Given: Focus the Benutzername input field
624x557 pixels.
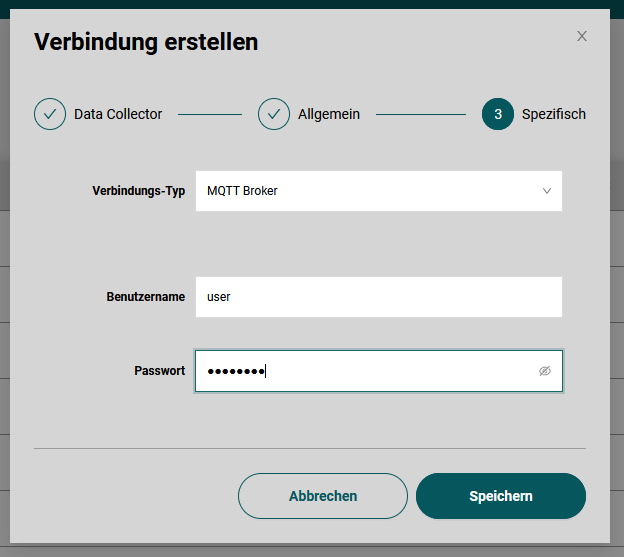Looking at the screenshot, I should point(378,297).
